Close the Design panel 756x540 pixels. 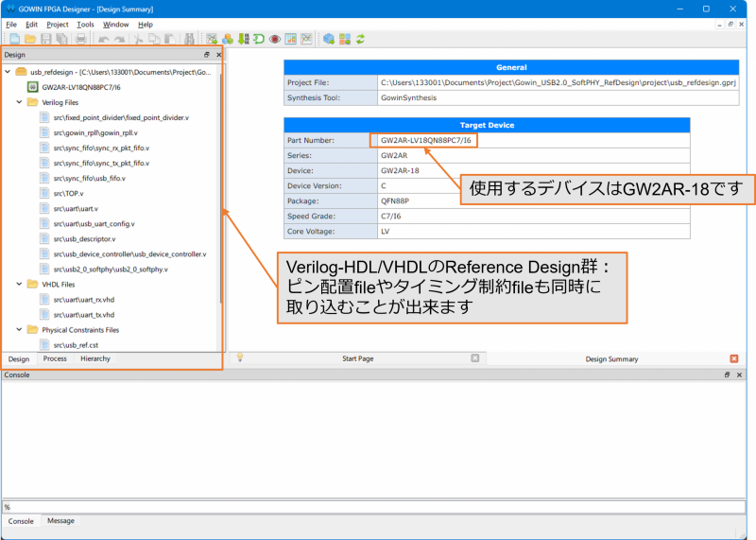tap(219, 55)
